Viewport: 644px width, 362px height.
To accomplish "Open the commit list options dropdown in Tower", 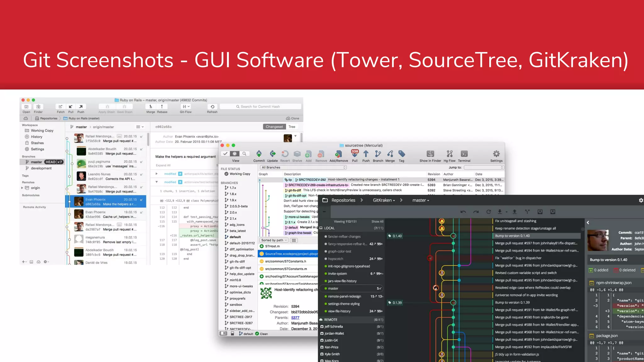I will [x=140, y=127].
